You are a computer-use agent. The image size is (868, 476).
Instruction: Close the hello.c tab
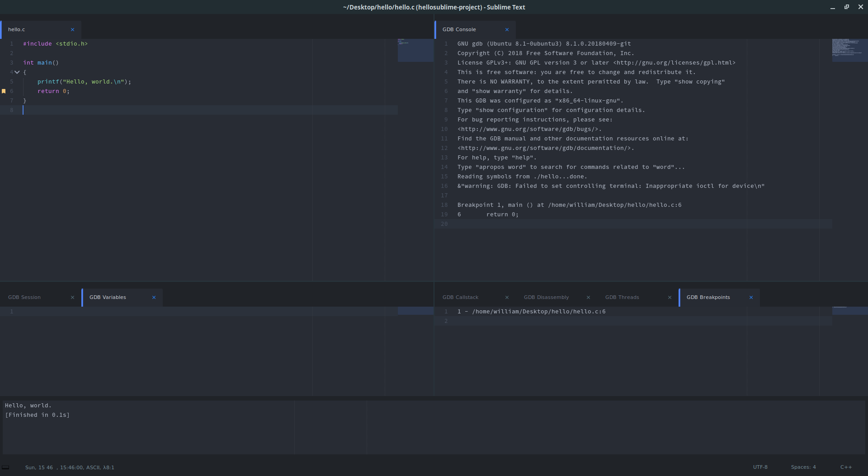click(72, 30)
